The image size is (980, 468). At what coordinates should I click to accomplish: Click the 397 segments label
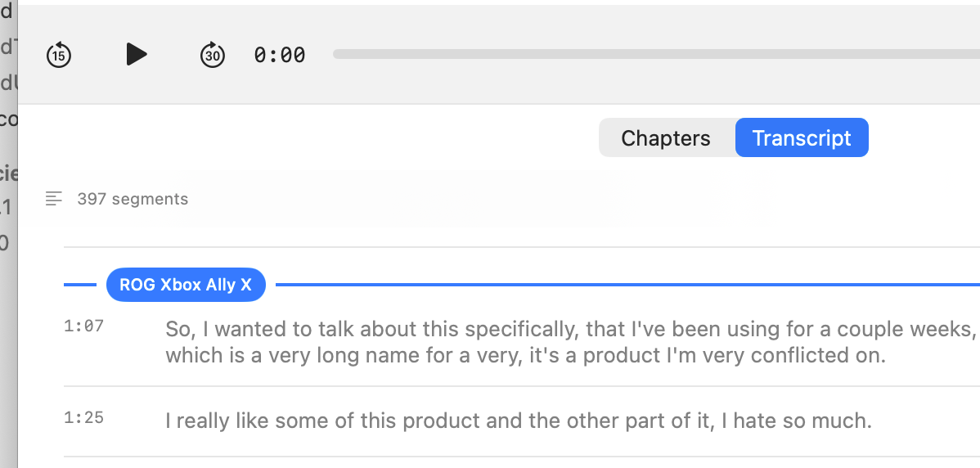point(133,199)
